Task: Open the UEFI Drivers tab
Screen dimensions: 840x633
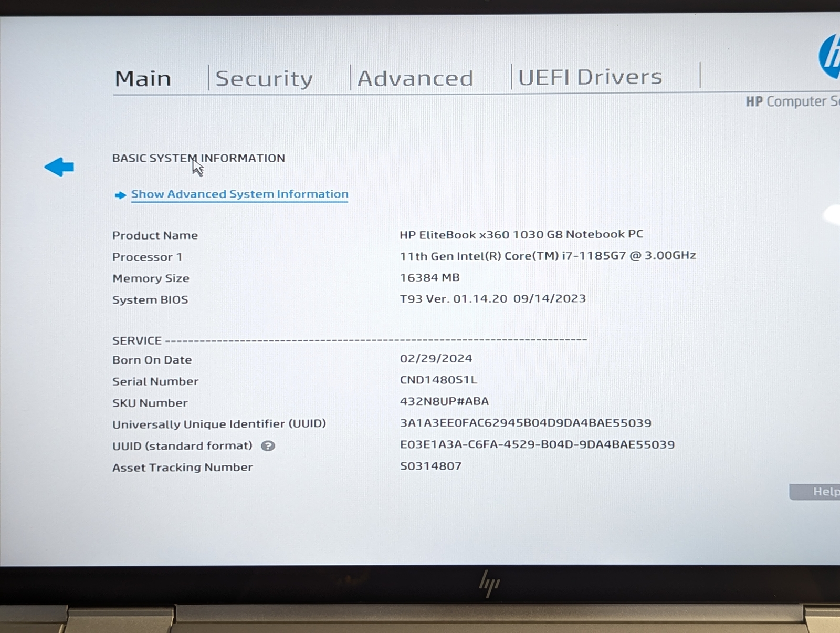Action: tap(590, 77)
